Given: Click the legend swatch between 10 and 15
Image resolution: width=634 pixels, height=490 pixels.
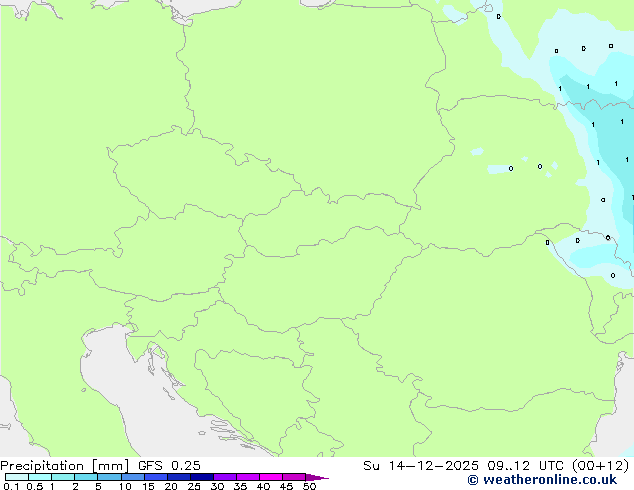Looking at the screenshot, I should pos(132,477).
